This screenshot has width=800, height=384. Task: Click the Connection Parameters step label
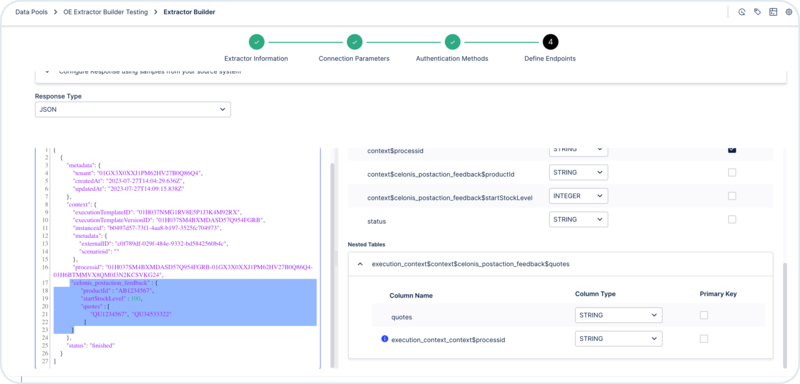pos(354,59)
